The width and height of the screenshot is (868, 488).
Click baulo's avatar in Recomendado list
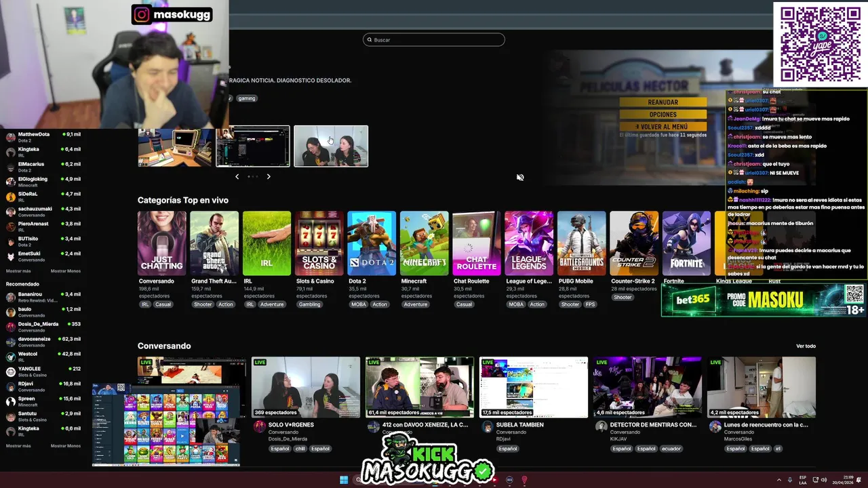click(11, 312)
